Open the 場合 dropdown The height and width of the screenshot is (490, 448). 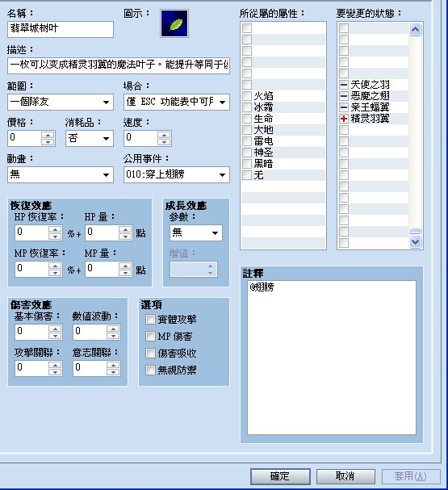(x=177, y=103)
